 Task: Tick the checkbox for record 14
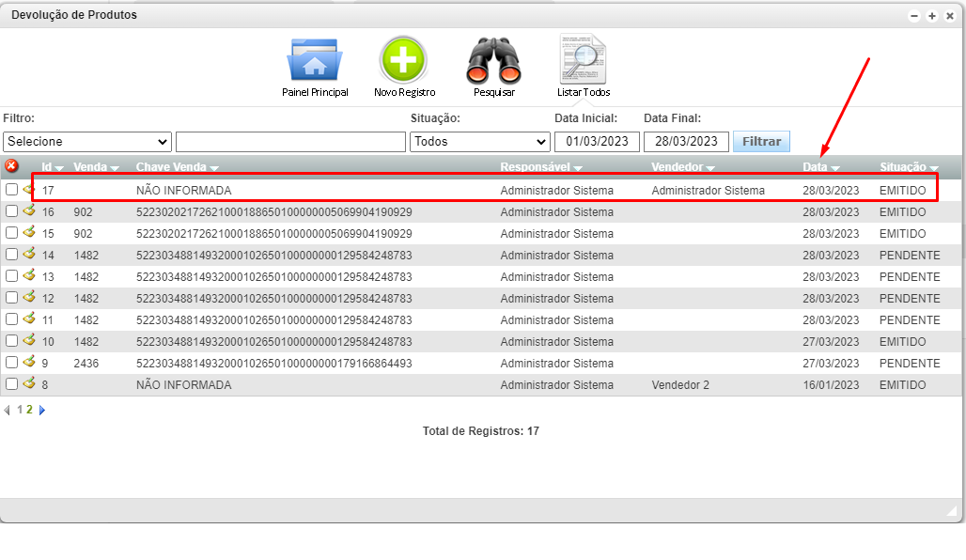pos(11,255)
